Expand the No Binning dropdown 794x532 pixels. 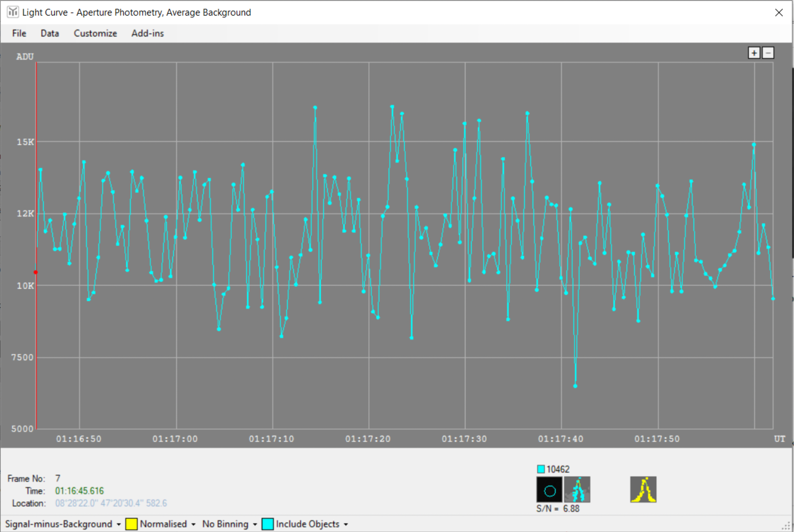tap(255, 524)
